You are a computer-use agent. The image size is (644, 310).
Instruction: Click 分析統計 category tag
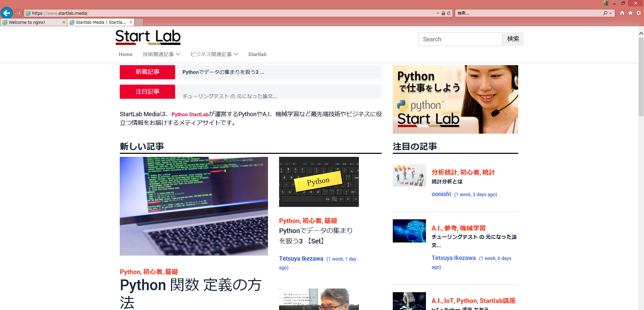point(444,172)
